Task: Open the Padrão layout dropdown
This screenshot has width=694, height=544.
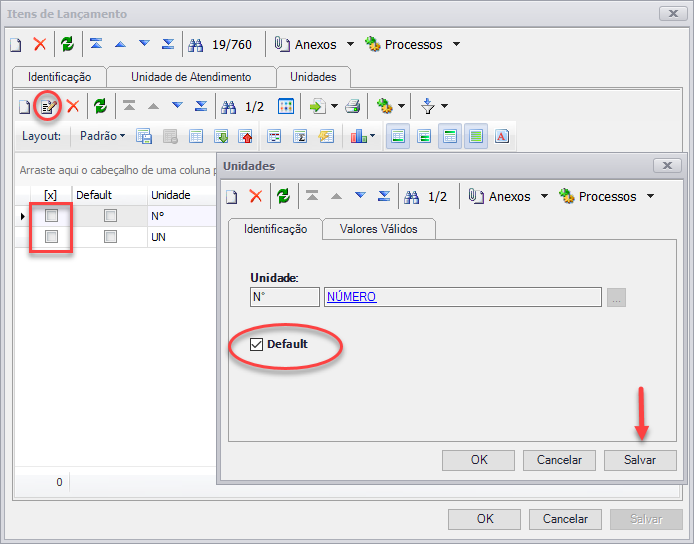Action: [102, 136]
